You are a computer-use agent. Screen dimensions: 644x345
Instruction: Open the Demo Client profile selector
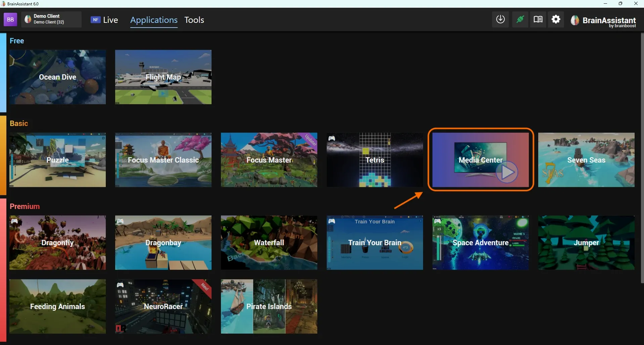pos(52,19)
